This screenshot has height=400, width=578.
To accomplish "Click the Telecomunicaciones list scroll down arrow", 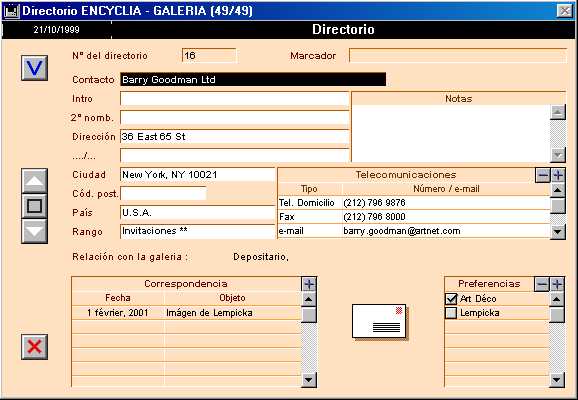I will (x=558, y=232).
